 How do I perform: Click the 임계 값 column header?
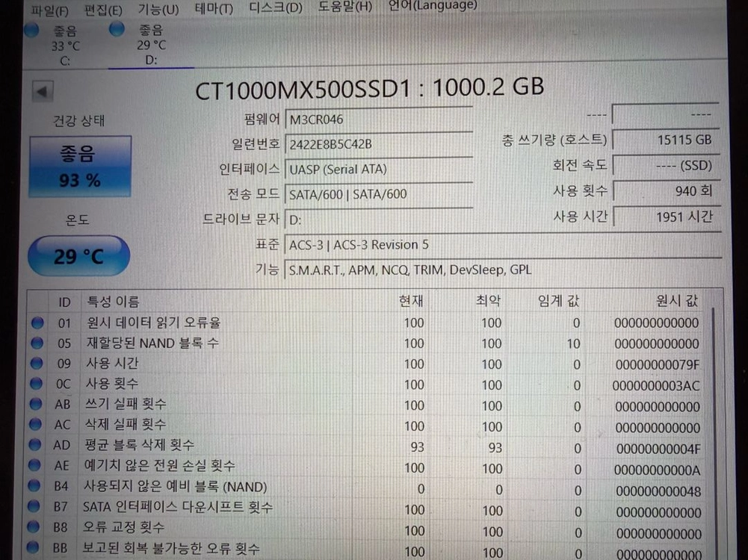pyautogui.click(x=558, y=301)
